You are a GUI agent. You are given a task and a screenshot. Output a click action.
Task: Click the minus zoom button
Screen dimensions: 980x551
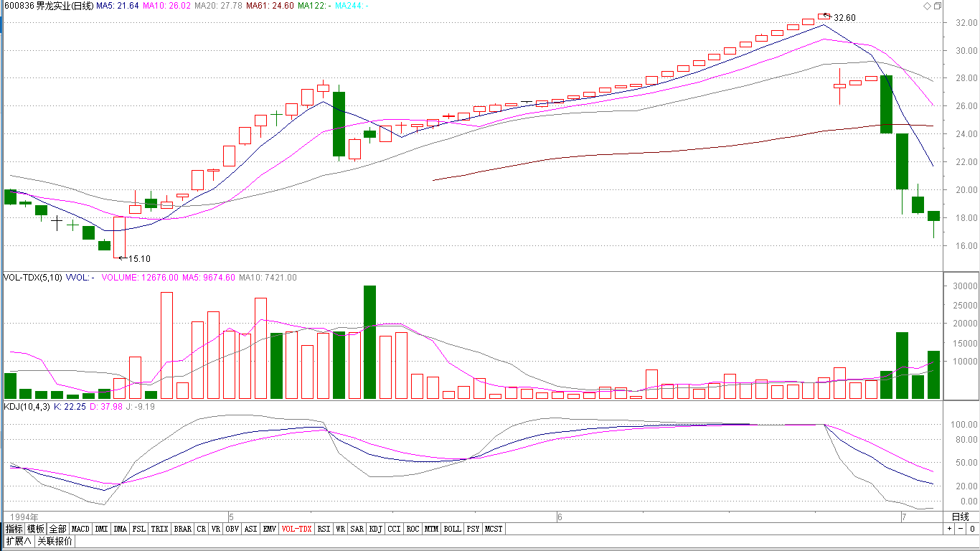(960, 529)
